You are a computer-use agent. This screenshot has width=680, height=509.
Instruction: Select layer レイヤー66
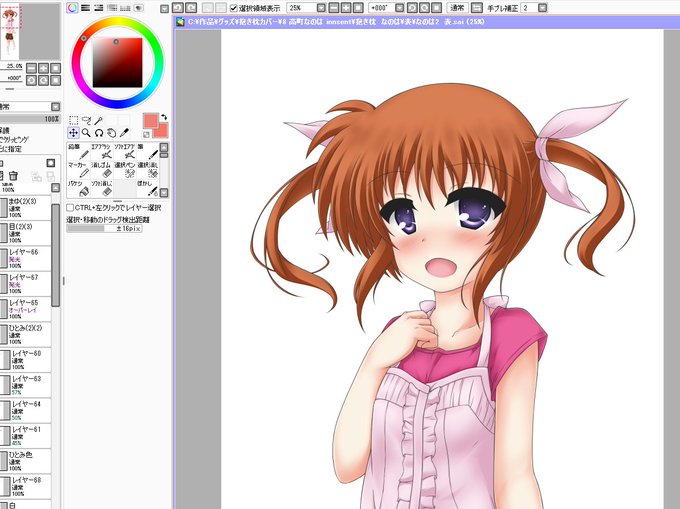pos(25,258)
